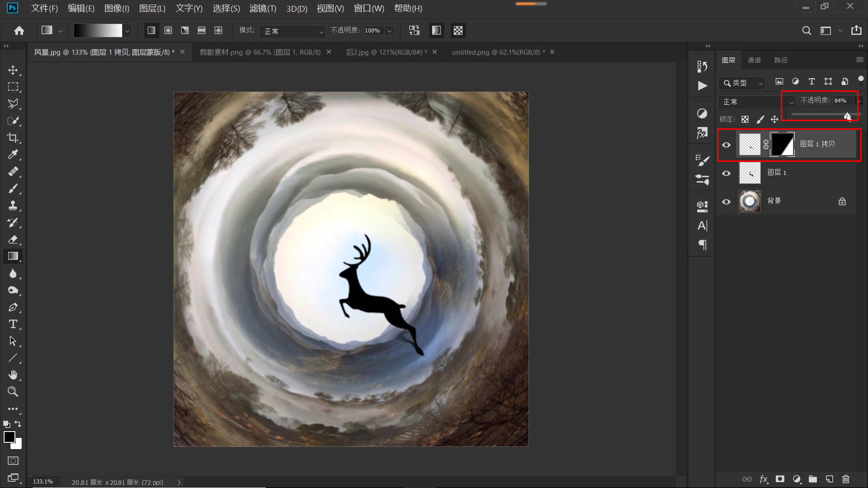The width and height of the screenshot is (868, 488).
Task: Open the 滤镜(T) menu
Action: coord(263,9)
